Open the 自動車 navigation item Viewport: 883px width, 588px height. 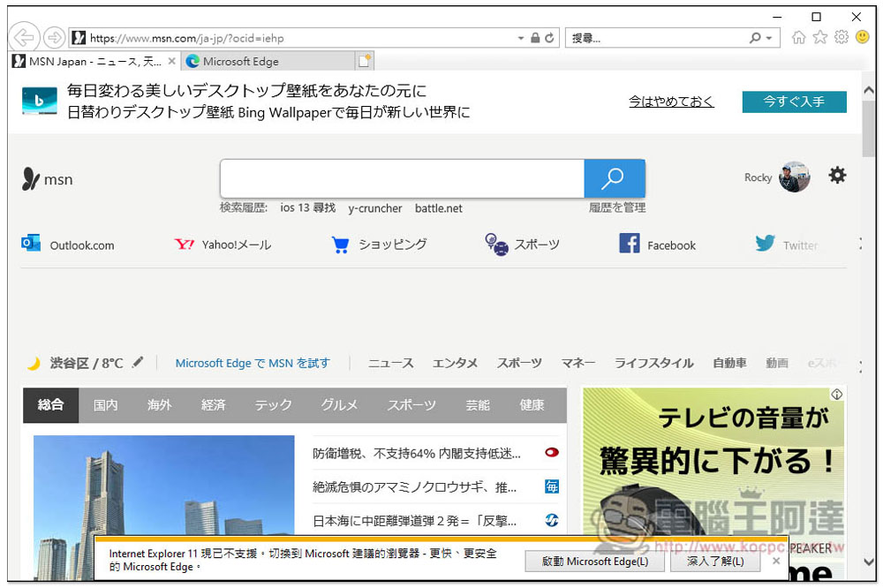coord(729,363)
